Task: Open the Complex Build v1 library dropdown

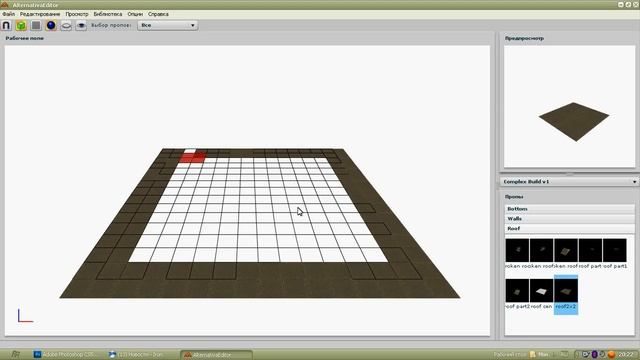Action: tap(569, 181)
